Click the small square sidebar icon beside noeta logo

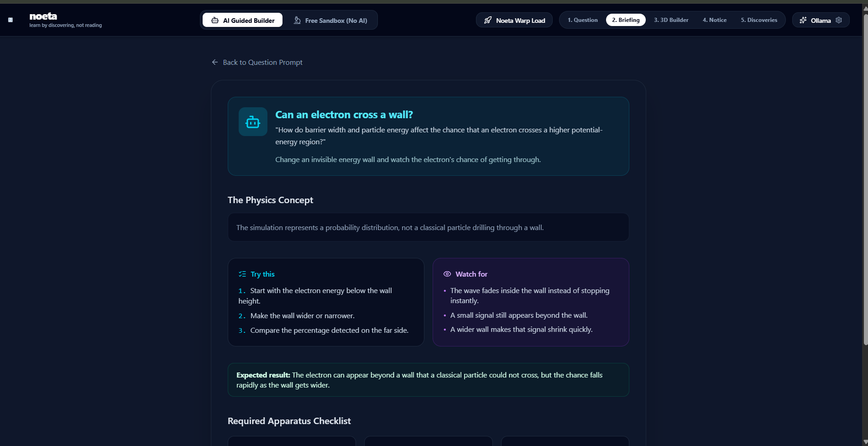(10, 20)
